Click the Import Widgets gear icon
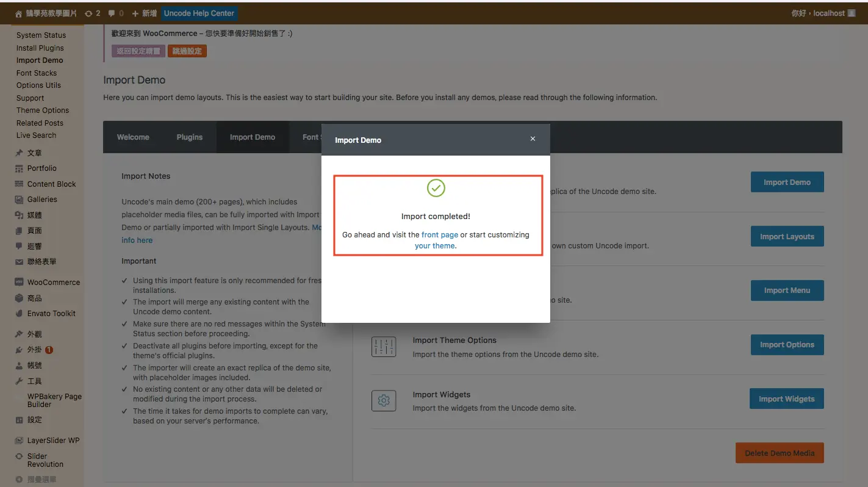Image resolution: width=868 pixels, height=487 pixels. tap(384, 400)
